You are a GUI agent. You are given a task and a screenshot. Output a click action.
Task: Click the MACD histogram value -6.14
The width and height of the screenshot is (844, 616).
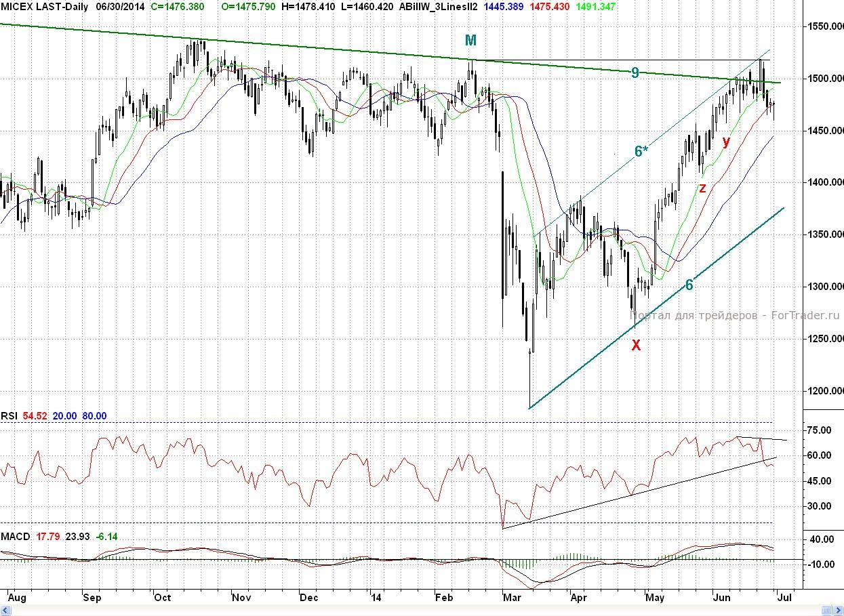(107, 537)
